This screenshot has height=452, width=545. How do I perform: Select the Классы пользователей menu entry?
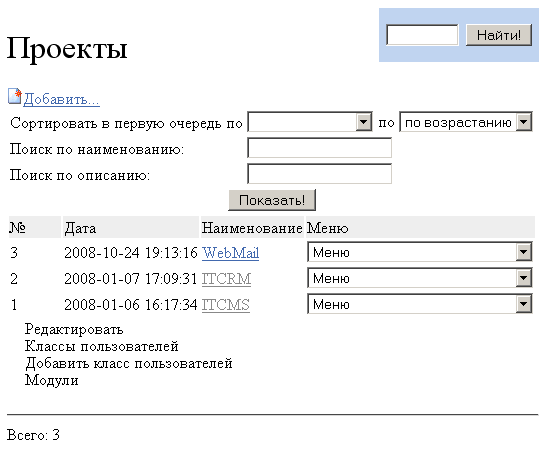[101, 346]
